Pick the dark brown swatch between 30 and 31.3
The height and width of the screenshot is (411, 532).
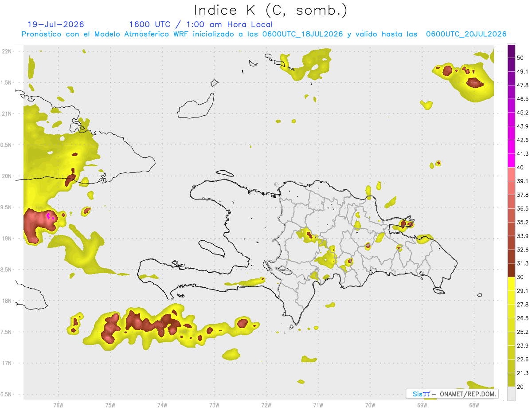coord(511,270)
